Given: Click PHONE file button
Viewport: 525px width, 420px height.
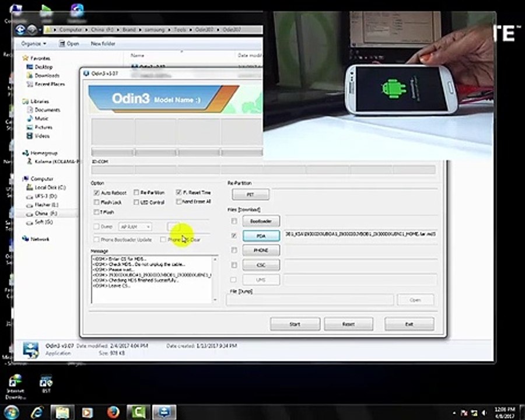Looking at the screenshot, I should pyautogui.click(x=261, y=250).
